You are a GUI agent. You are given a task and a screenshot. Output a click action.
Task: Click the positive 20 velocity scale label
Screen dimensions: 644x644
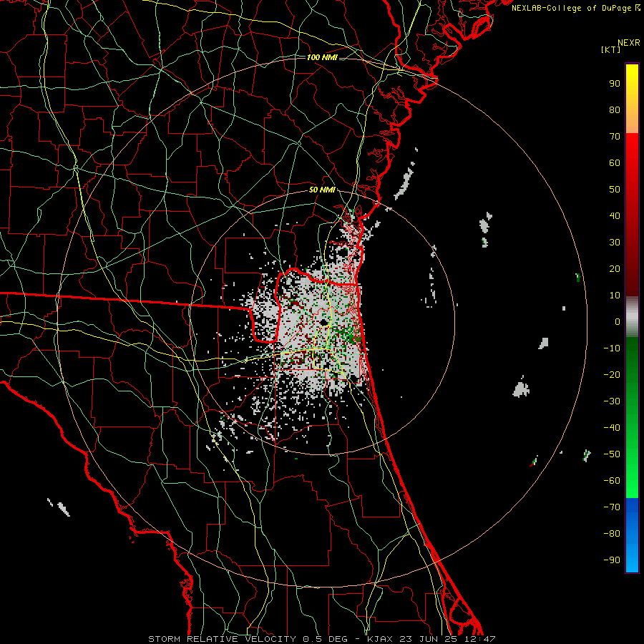coord(615,268)
